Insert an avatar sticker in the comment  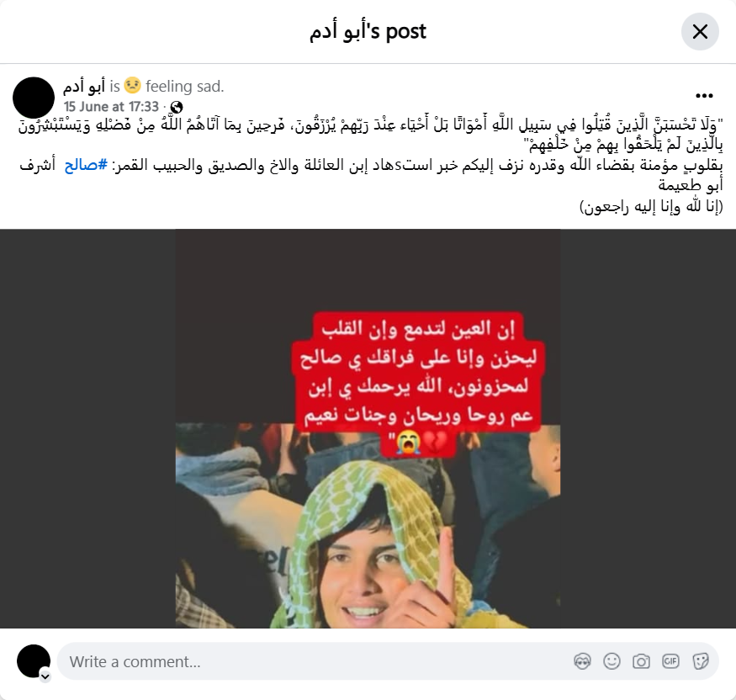pyautogui.click(x=582, y=661)
